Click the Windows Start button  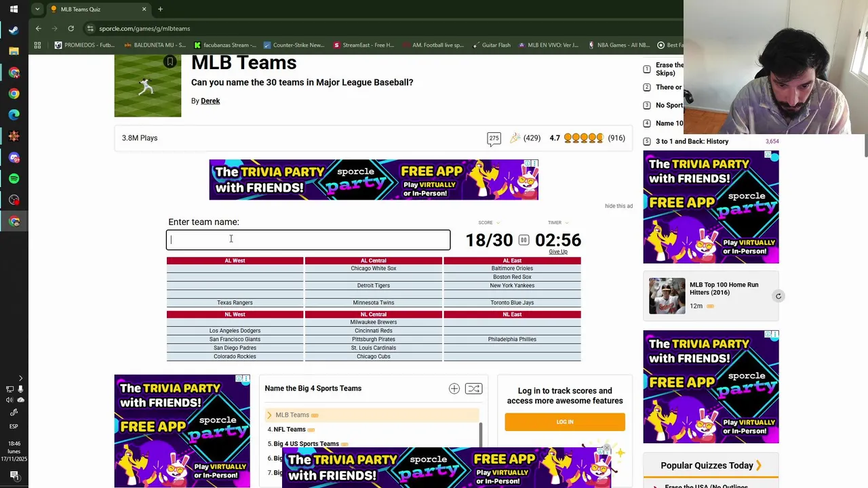pyautogui.click(x=14, y=9)
